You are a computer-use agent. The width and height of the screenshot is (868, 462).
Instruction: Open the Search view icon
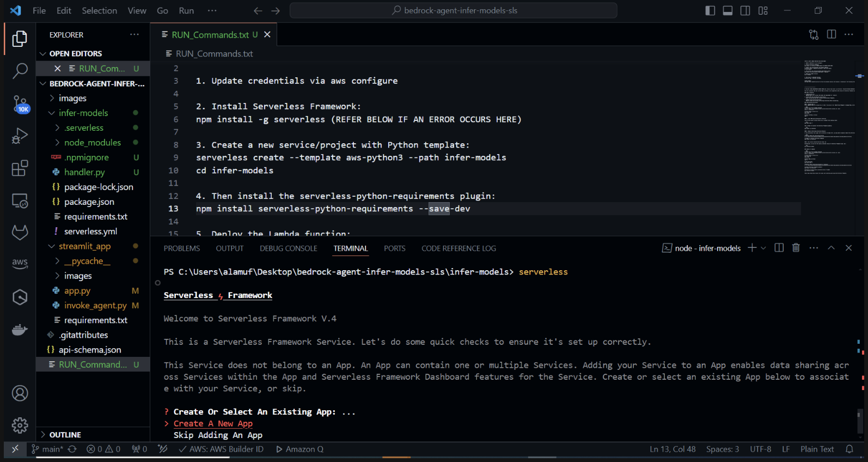pyautogui.click(x=20, y=71)
